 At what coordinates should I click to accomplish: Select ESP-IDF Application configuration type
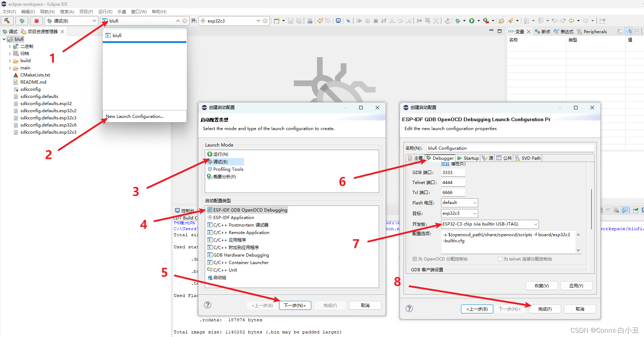pos(234,218)
